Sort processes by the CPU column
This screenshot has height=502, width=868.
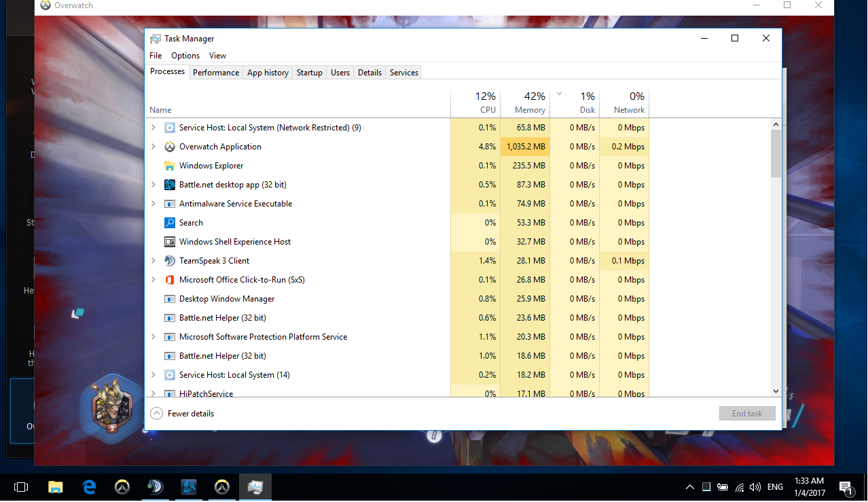[x=475, y=103]
